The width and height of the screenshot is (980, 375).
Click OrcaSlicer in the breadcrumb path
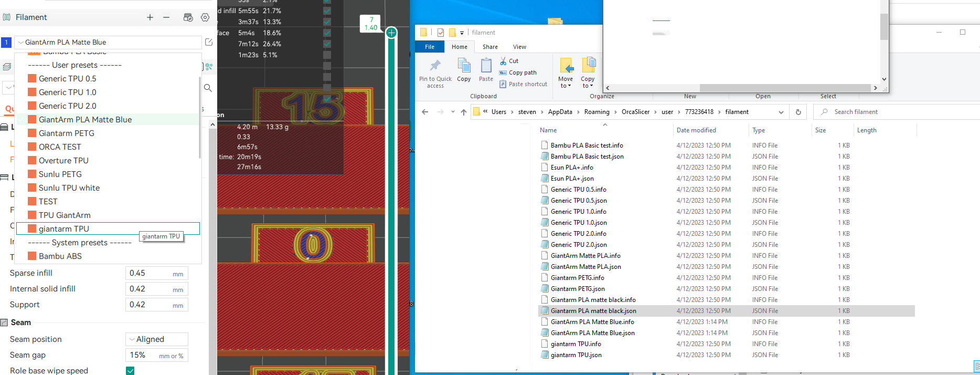tap(635, 112)
